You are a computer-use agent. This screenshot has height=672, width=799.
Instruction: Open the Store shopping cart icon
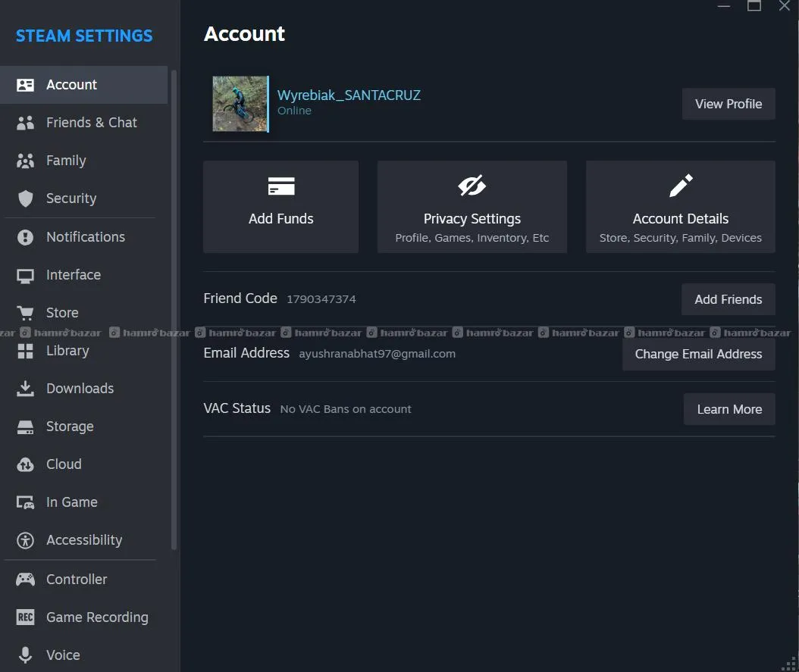26,313
